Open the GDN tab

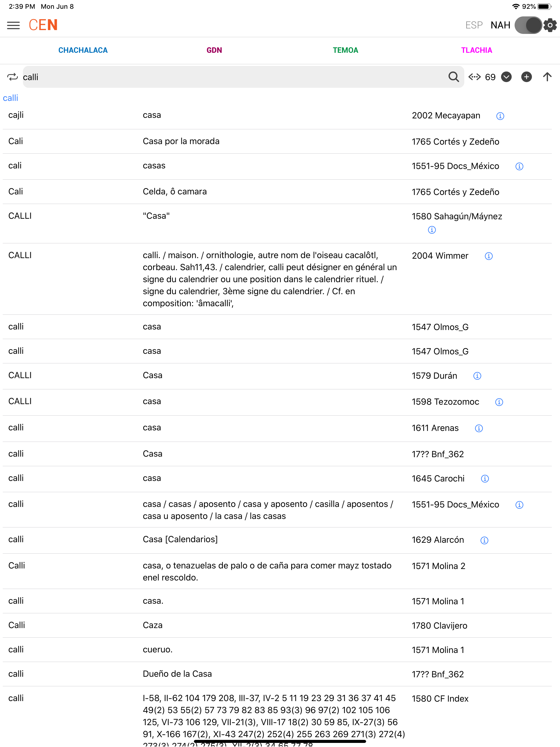[x=214, y=50]
